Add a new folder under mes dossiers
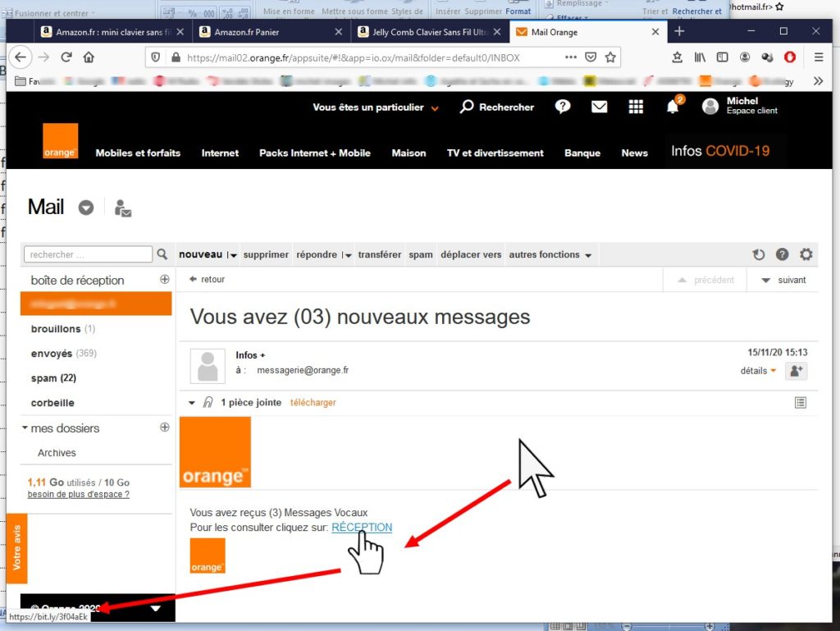840x631 pixels. tap(164, 427)
